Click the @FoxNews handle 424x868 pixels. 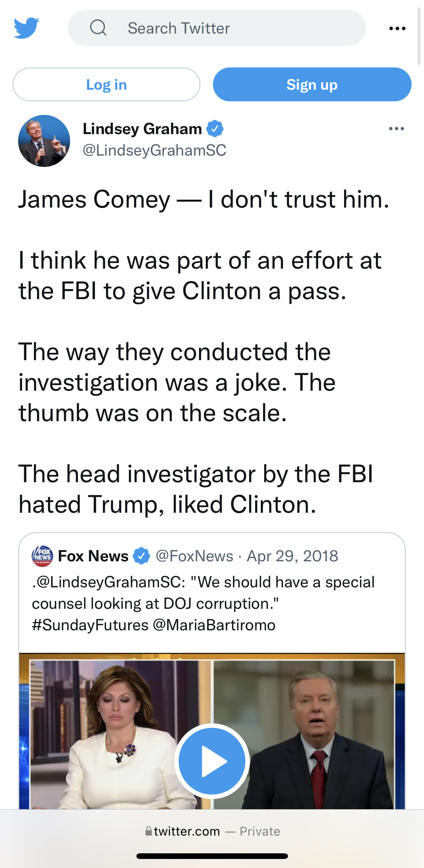click(x=194, y=556)
